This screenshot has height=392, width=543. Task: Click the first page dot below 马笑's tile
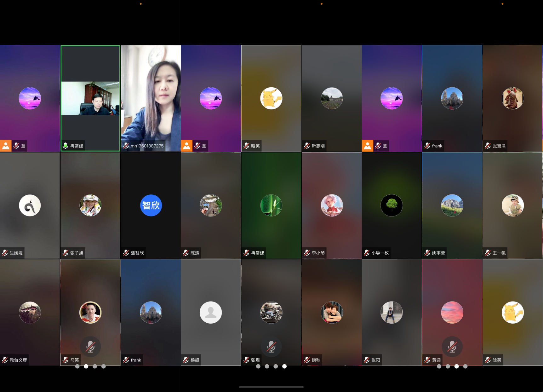click(77, 366)
